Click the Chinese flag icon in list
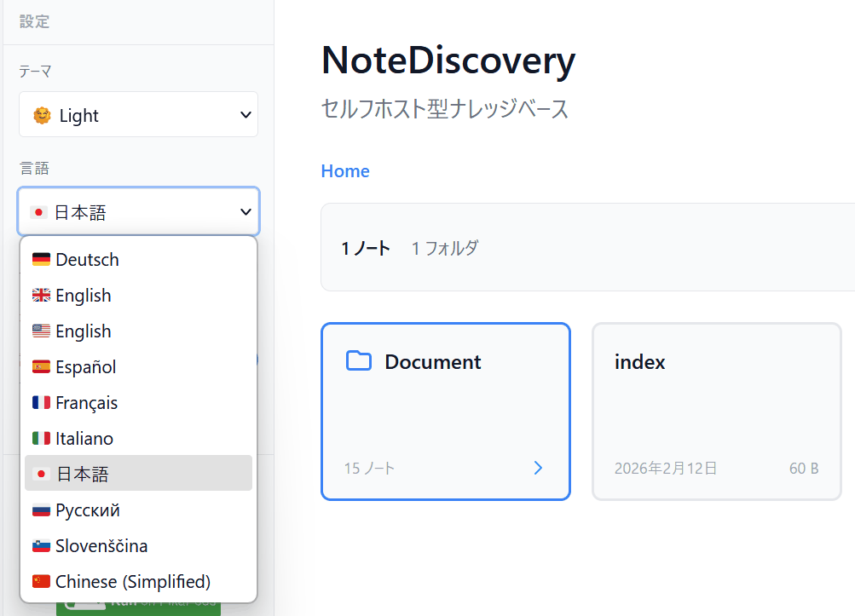 (41, 582)
